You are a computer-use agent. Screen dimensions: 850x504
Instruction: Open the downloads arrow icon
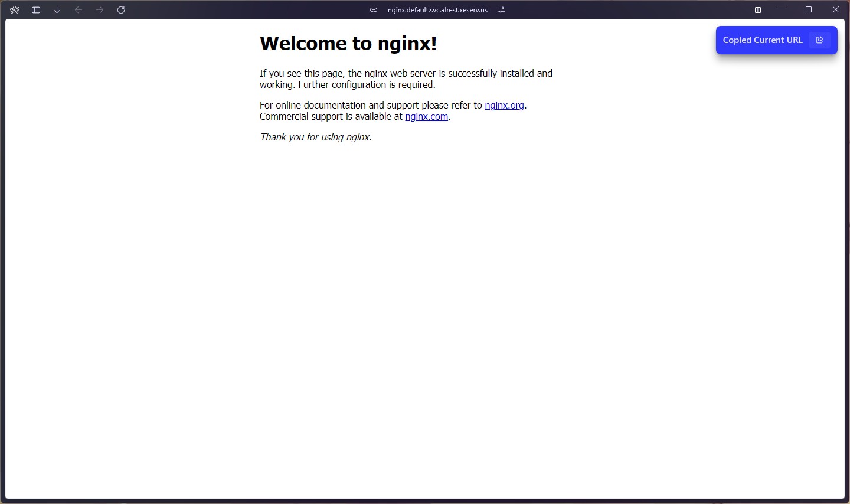57,10
